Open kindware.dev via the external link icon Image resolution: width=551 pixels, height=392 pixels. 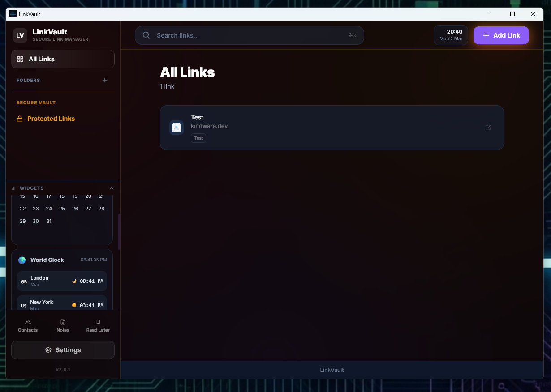[488, 128]
